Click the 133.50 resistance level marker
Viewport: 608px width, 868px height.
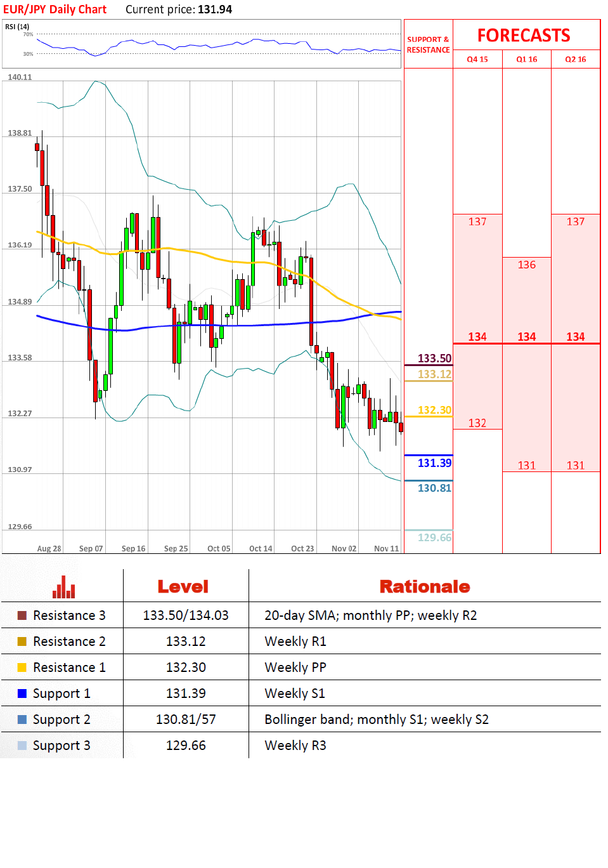click(435, 358)
